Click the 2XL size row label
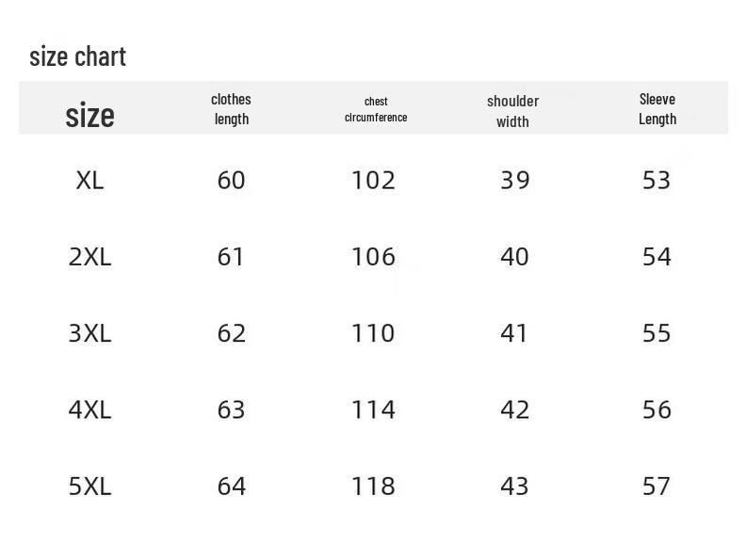 (x=89, y=256)
